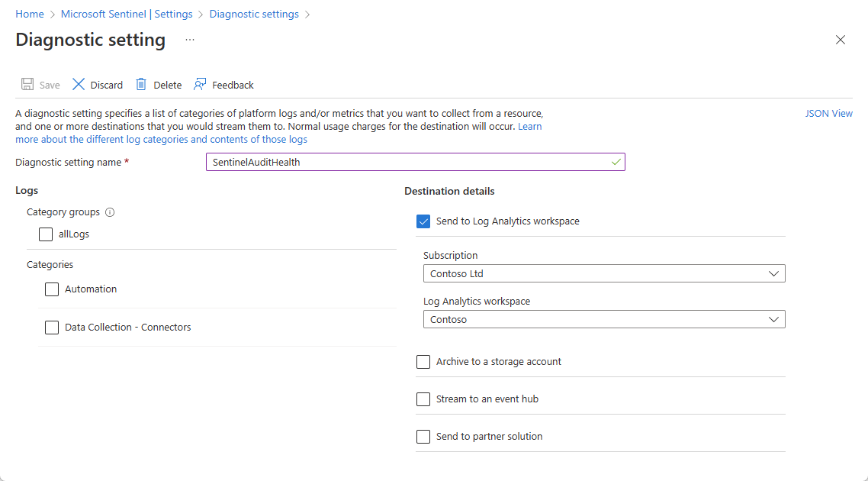Click the Diagnostic setting name field
The width and height of the screenshot is (868, 481).
point(415,162)
